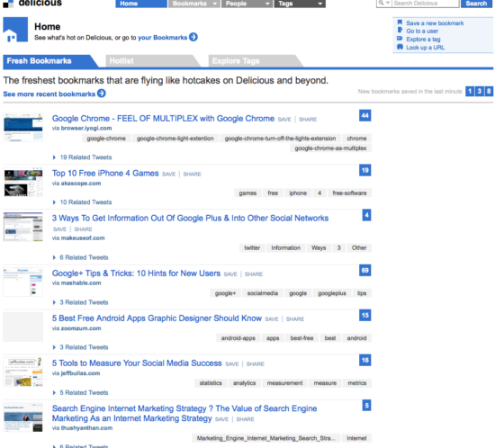495x448 pixels.
Task: Click the 15 saves count badge
Action: pos(364,315)
